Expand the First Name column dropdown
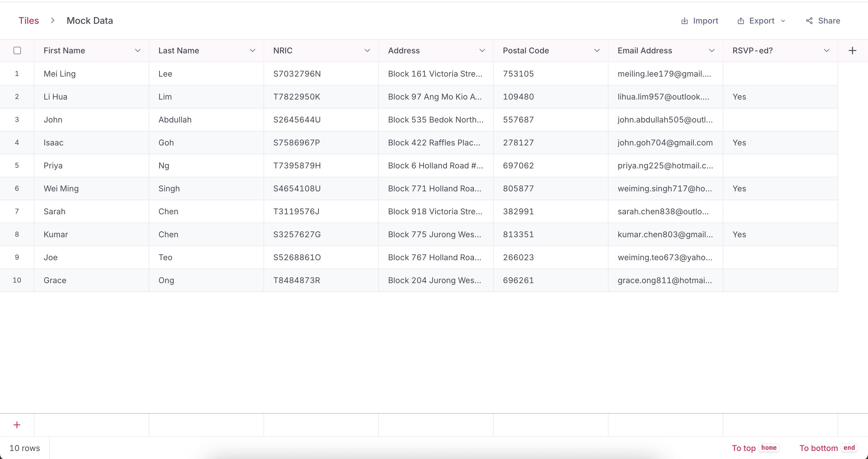The image size is (868, 459). click(x=137, y=50)
